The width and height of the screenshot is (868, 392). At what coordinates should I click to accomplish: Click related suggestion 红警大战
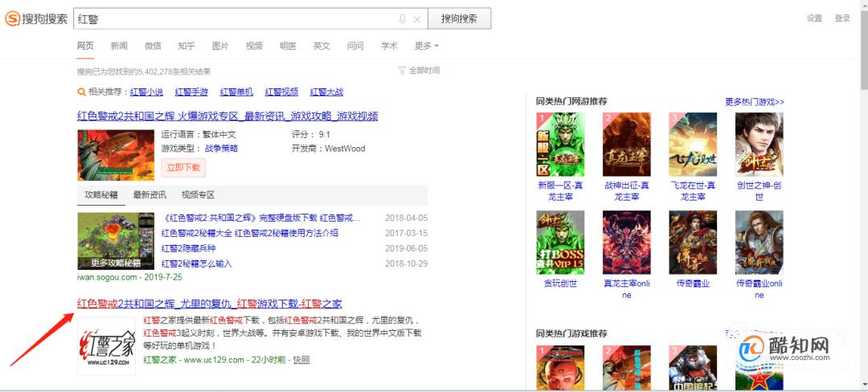point(326,92)
